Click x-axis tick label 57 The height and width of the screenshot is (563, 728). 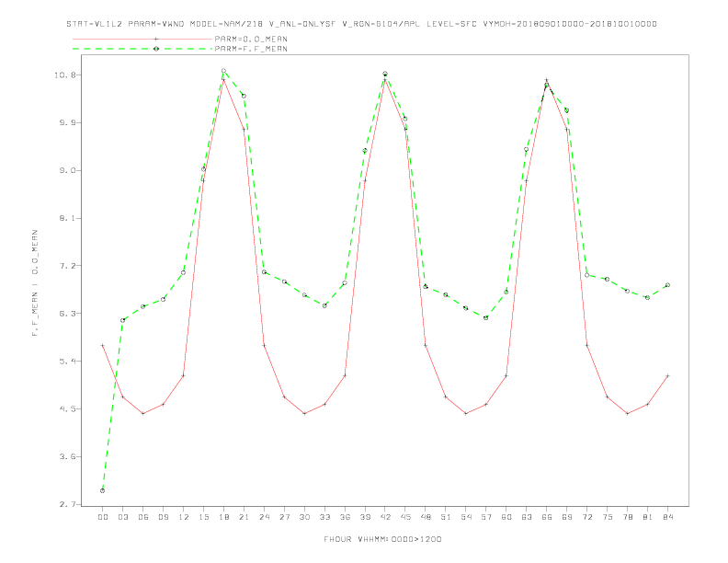[486, 517]
